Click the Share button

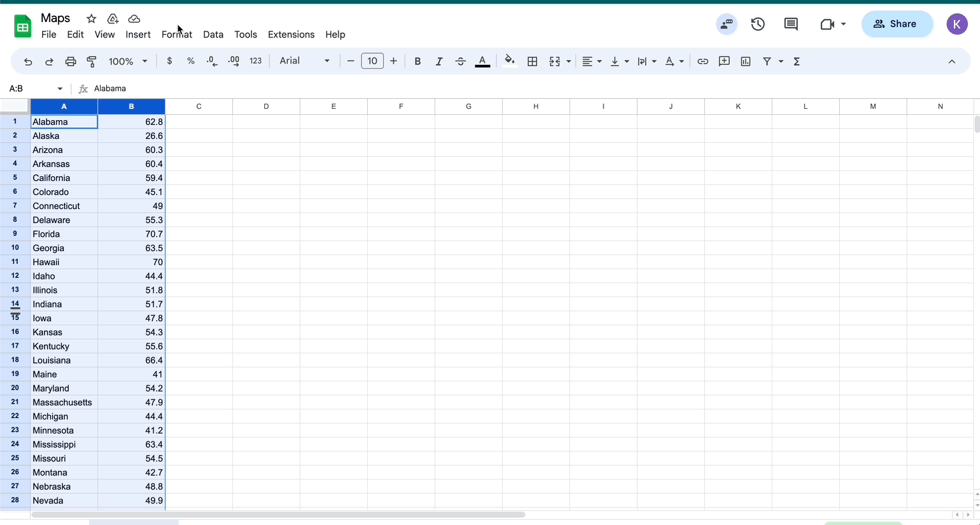(897, 23)
